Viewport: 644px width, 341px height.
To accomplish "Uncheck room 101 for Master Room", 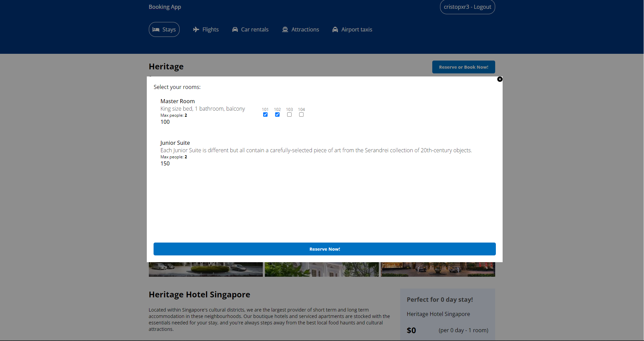I will tap(265, 114).
